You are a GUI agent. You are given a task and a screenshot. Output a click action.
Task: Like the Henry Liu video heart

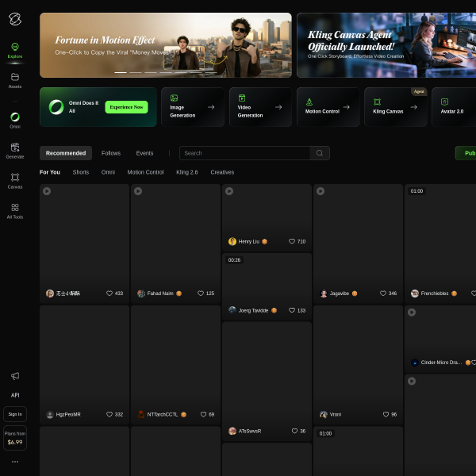click(292, 241)
